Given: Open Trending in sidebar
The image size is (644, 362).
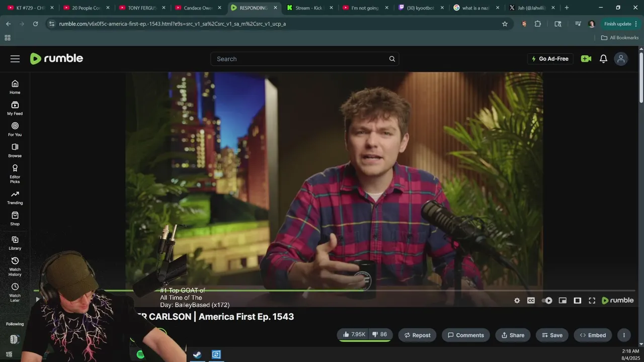Looking at the screenshot, I should click(15, 198).
